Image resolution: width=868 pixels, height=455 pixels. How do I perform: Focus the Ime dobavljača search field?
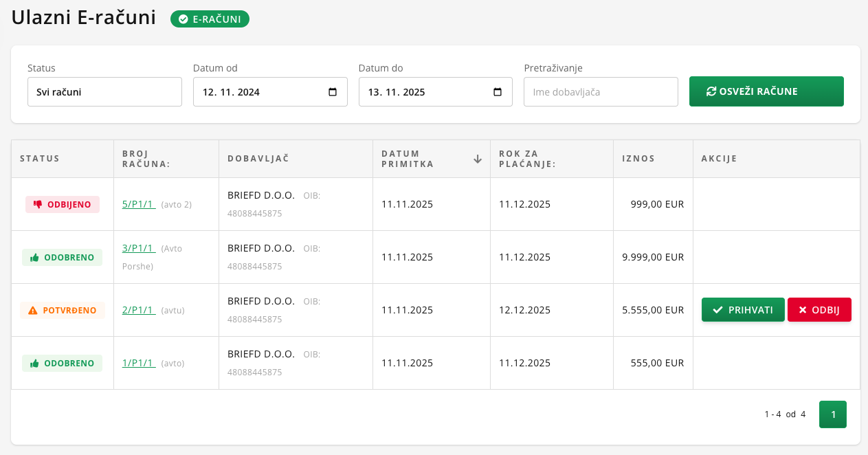click(601, 91)
